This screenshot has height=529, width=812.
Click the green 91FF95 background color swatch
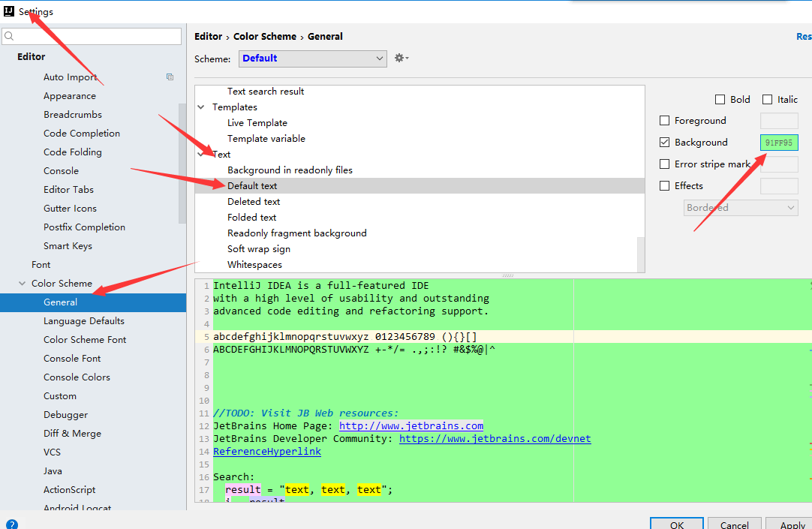coord(779,143)
